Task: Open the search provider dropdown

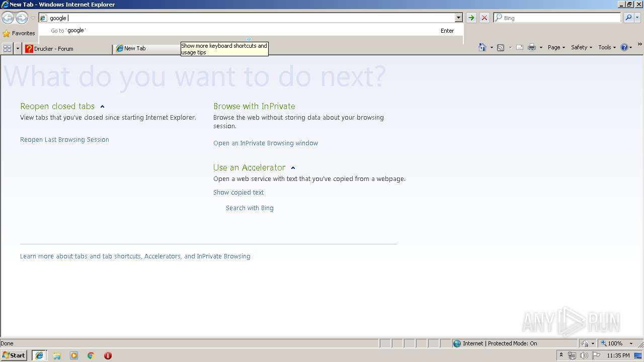Action: [x=637, y=18]
